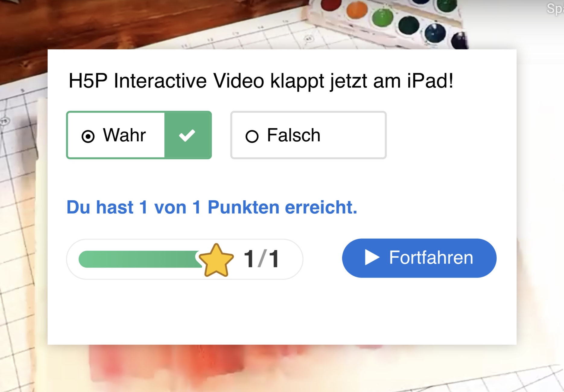Click the blue paint pot in palette
The width and height of the screenshot is (564, 392).
(x=435, y=33)
